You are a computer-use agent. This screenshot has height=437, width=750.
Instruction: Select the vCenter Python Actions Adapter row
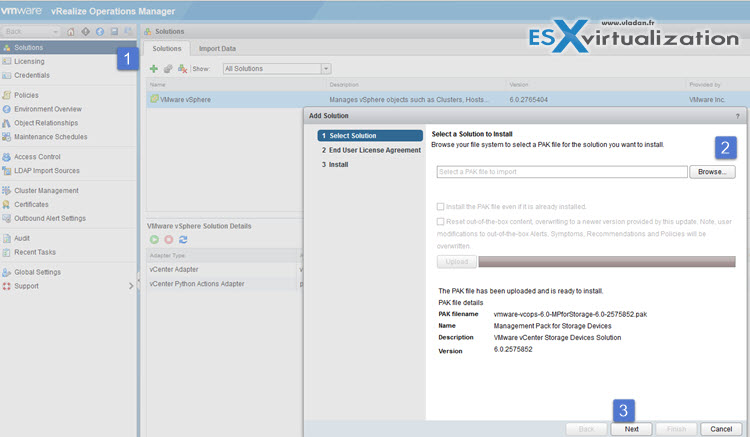(225, 284)
